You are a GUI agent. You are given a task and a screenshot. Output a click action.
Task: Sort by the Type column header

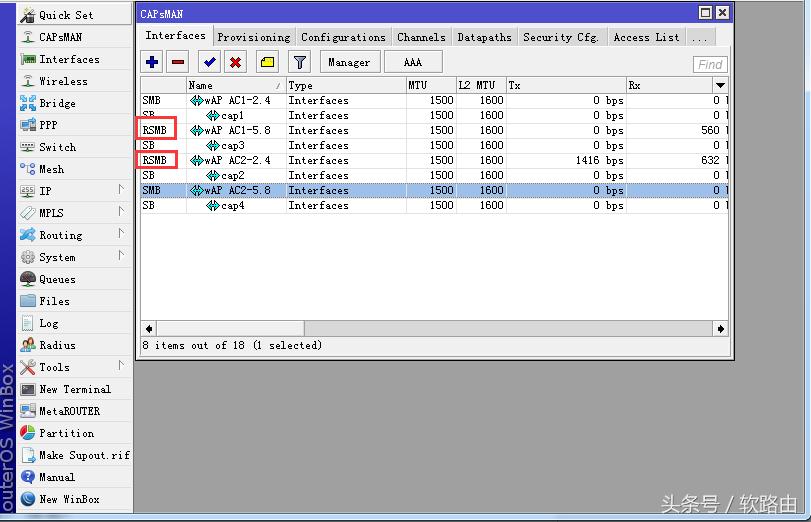tap(346, 85)
